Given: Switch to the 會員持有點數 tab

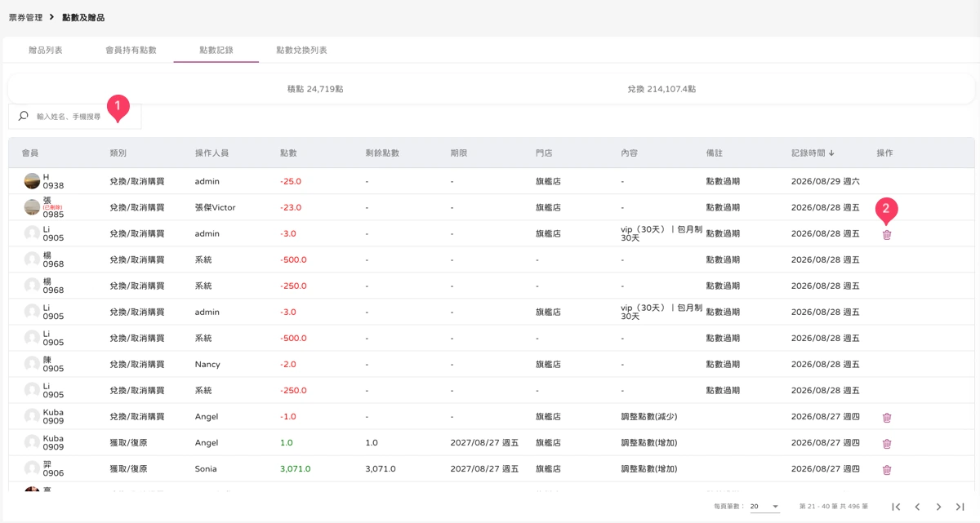Looking at the screenshot, I should (131, 50).
